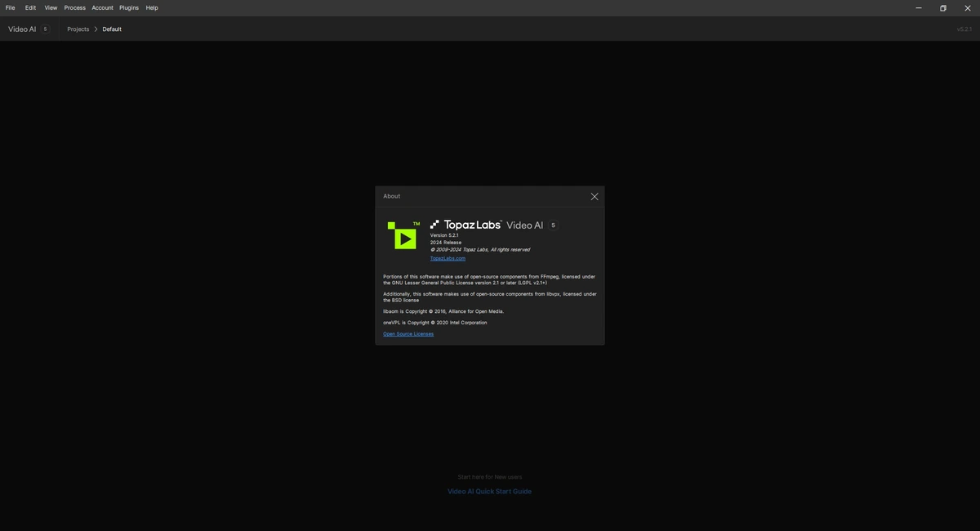Close the About dialog with X
The width and height of the screenshot is (980, 531).
point(595,196)
